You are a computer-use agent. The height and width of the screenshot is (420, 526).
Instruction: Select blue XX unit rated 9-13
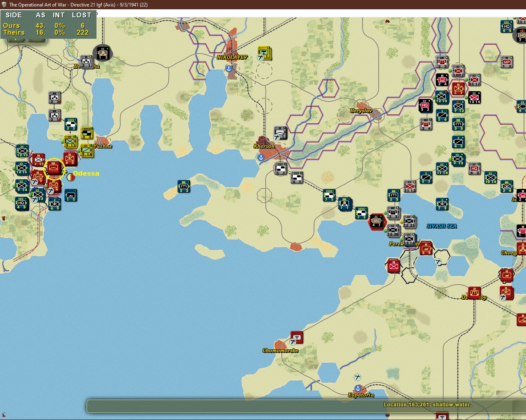[x=458, y=160]
